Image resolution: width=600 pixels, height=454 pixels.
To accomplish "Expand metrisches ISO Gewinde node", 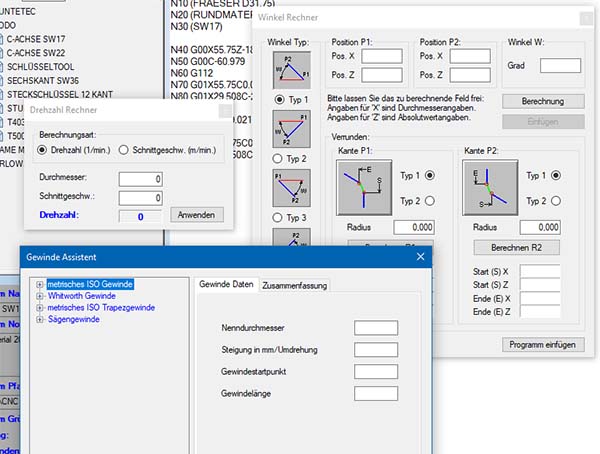I will (x=39, y=284).
